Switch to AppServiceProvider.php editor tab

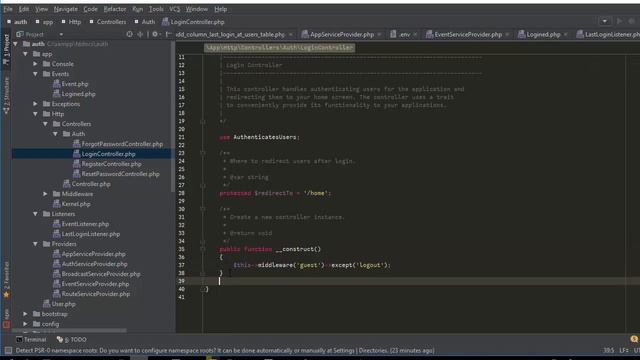[x=338, y=35]
